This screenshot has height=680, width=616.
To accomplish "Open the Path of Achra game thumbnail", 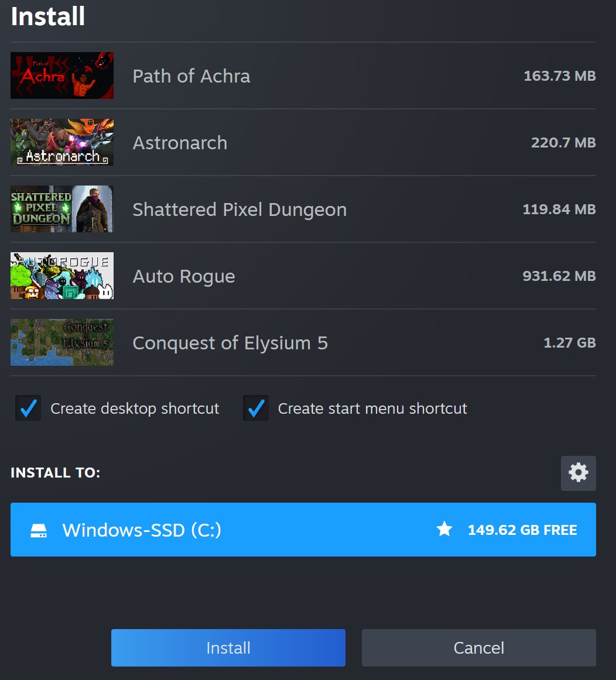I will [x=61, y=75].
